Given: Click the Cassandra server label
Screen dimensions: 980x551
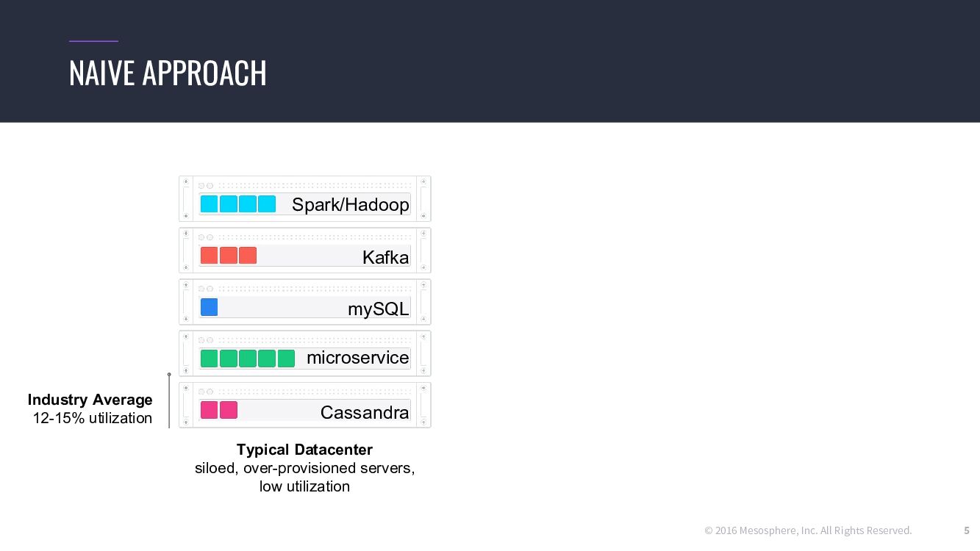Looking at the screenshot, I should tap(364, 413).
